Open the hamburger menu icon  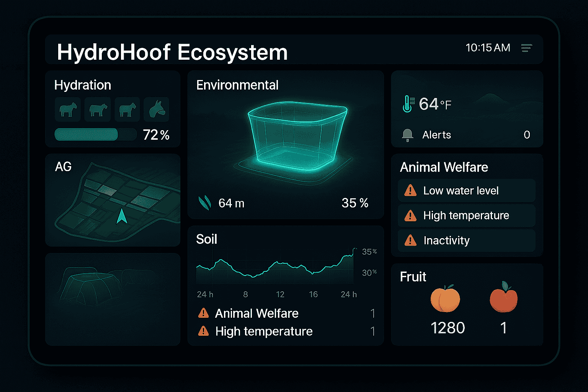click(x=526, y=48)
